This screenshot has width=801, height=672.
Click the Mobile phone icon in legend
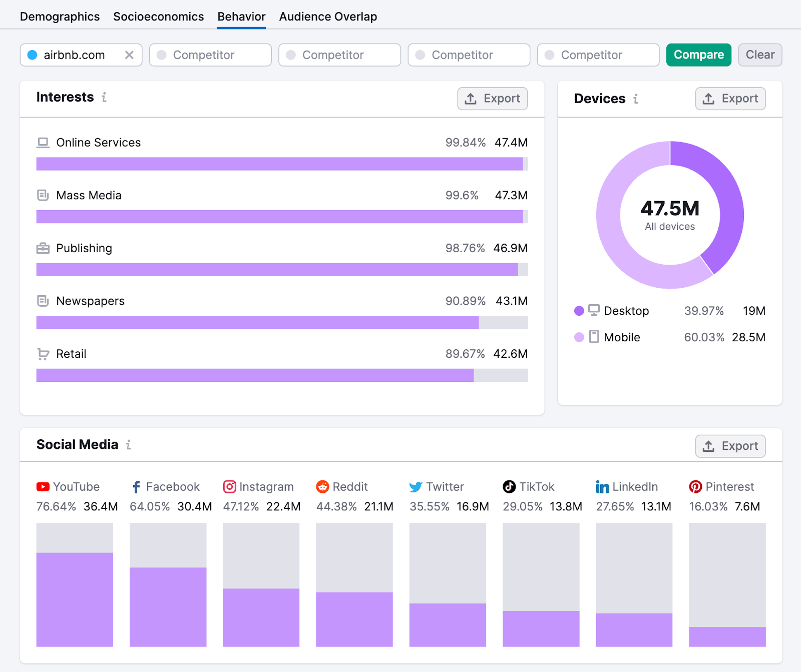pos(594,337)
